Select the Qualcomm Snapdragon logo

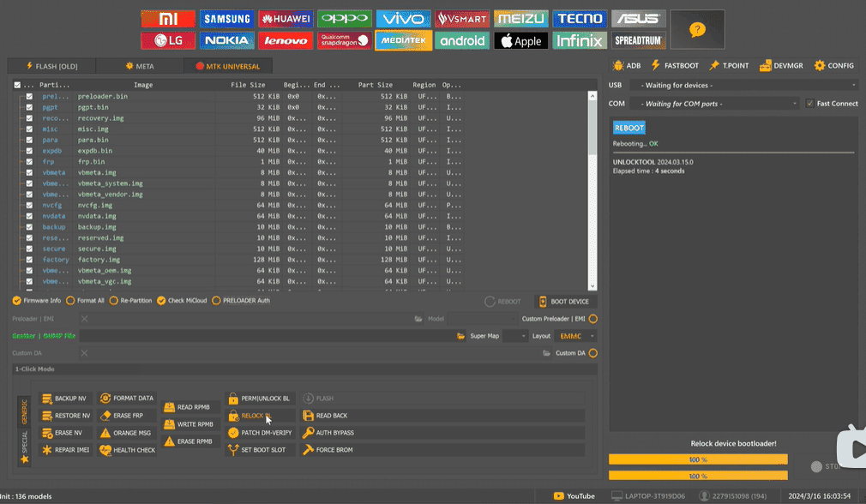point(345,40)
